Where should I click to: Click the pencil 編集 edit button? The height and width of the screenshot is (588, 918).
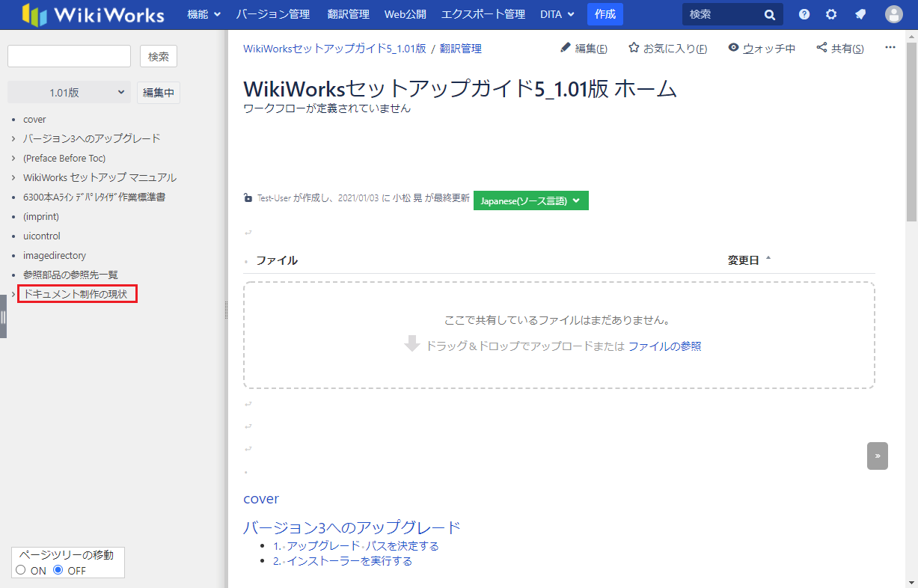584,49
